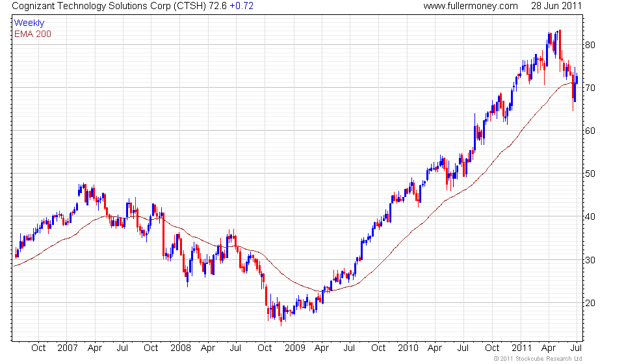Click the x-axis label '2011'
The height and width of the screenshot is (364, 637).
pos(521,348)
